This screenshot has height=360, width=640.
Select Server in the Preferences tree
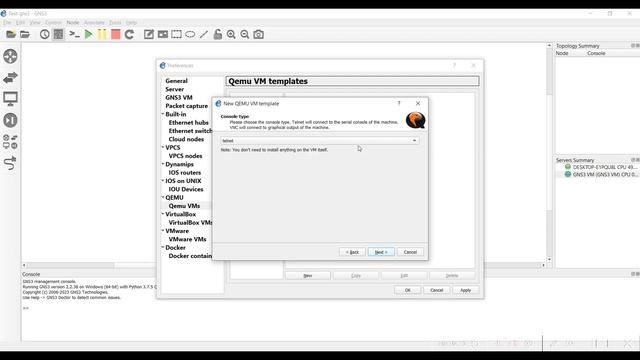[x=174, y=89]
